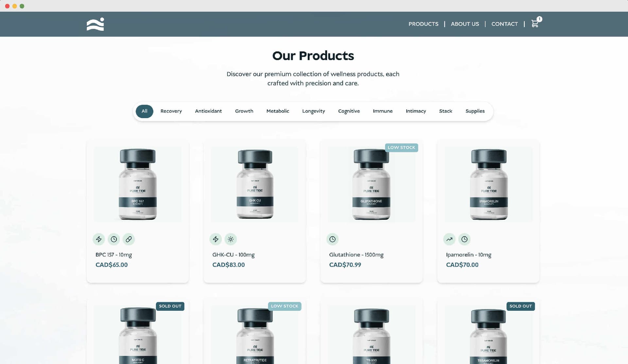Click the clock icon under Ipamorelin

coord(464,239)
